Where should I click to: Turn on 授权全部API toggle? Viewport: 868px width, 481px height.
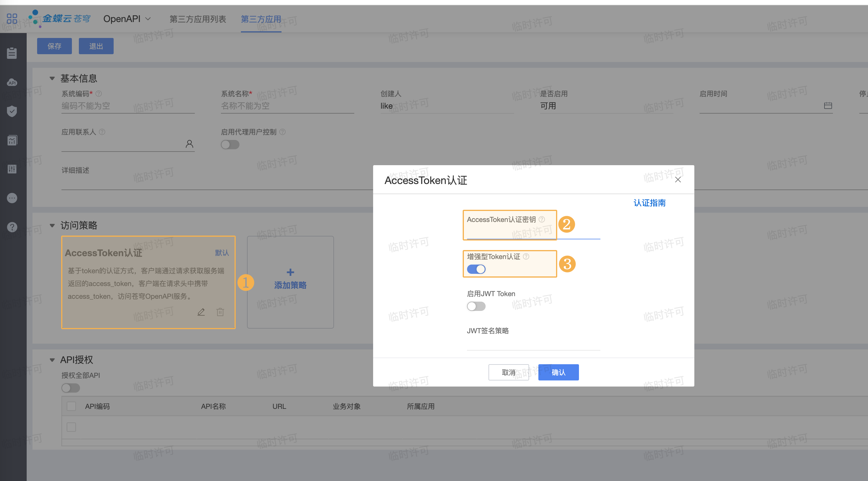pos(70,388)
